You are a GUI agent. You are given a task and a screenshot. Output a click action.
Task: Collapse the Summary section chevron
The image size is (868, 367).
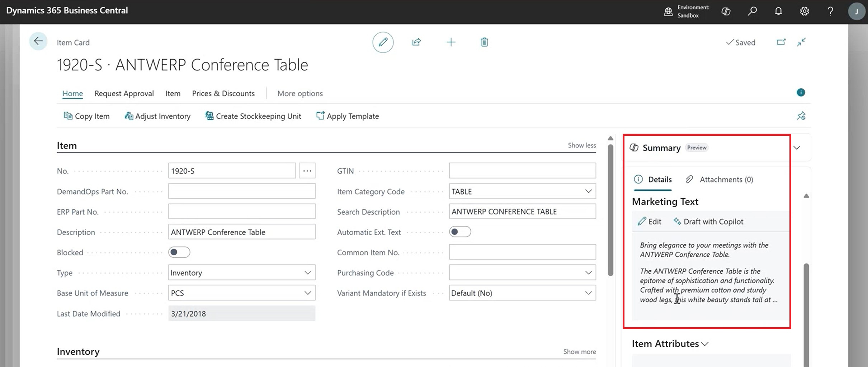tap(797, 148)
